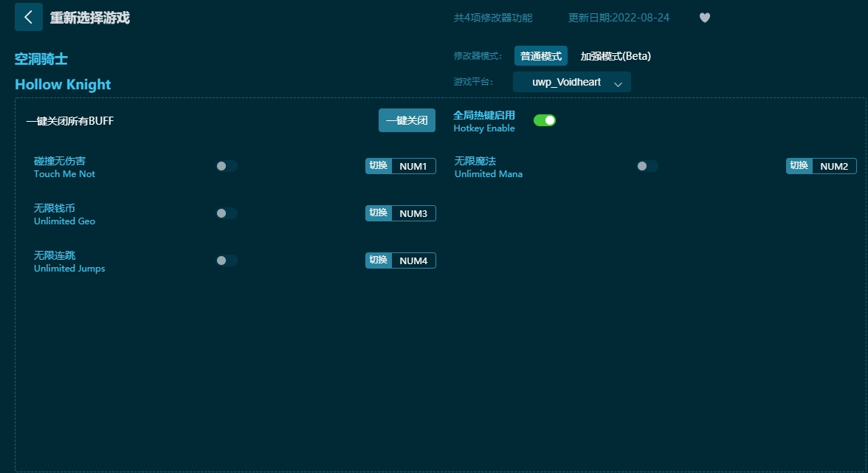Viewport: 868px width, 473px height.
Task: Turn on Unlimited Jumps switch
Action: pos(227,260)
